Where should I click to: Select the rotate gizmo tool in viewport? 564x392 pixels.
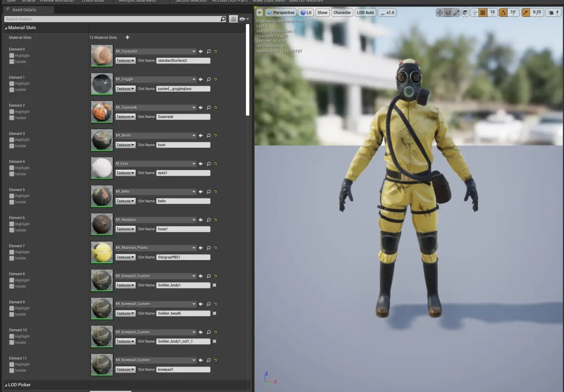coord(448,13)
